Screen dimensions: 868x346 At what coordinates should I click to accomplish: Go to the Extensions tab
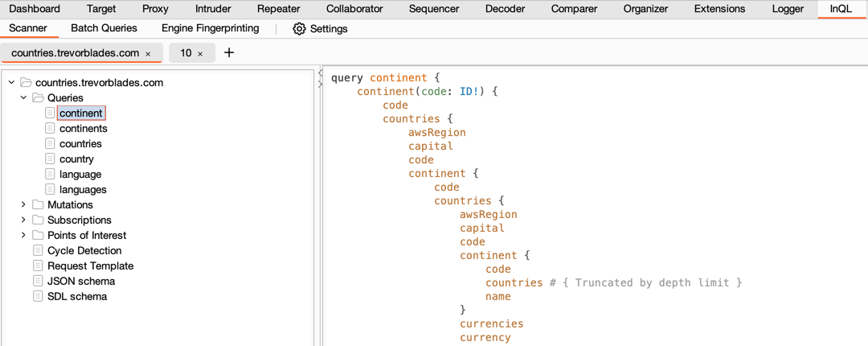click(719, 9)
